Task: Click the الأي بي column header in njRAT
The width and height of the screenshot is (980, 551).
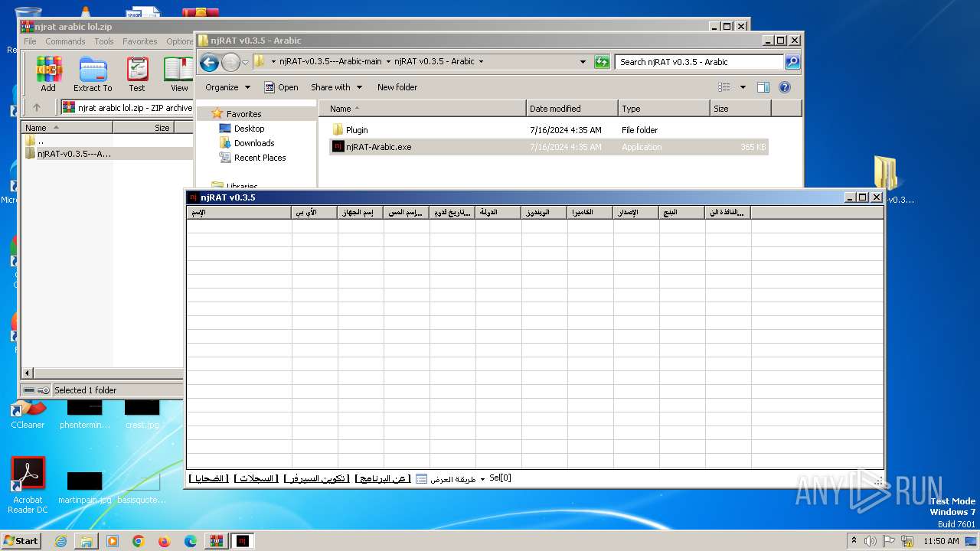Action: [315, 212]
